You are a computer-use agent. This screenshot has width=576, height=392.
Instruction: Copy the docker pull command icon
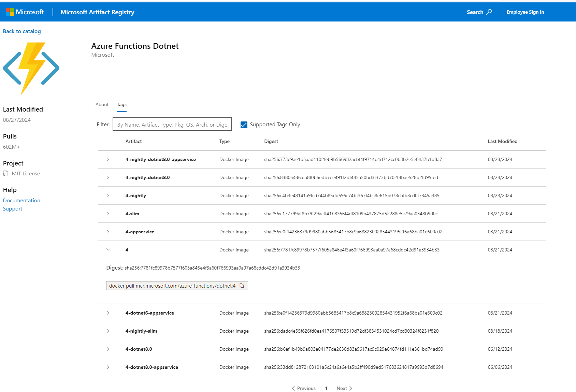coord(242,286)
